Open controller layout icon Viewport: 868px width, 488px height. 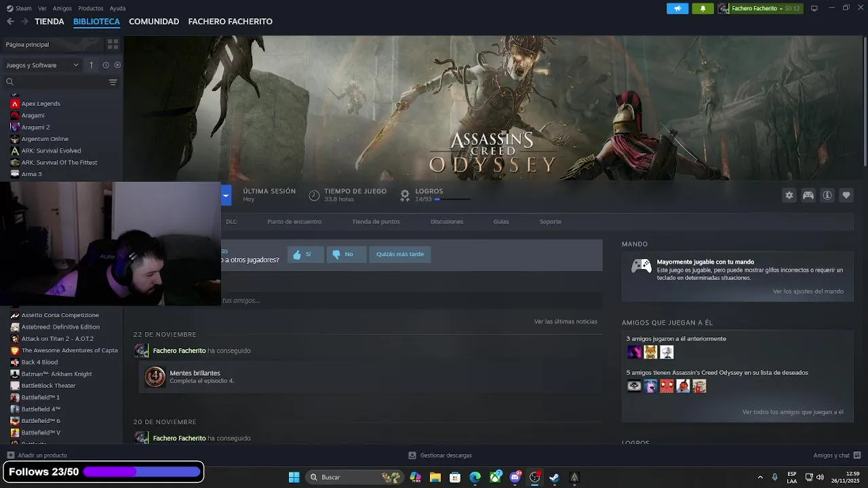point(808,195)
